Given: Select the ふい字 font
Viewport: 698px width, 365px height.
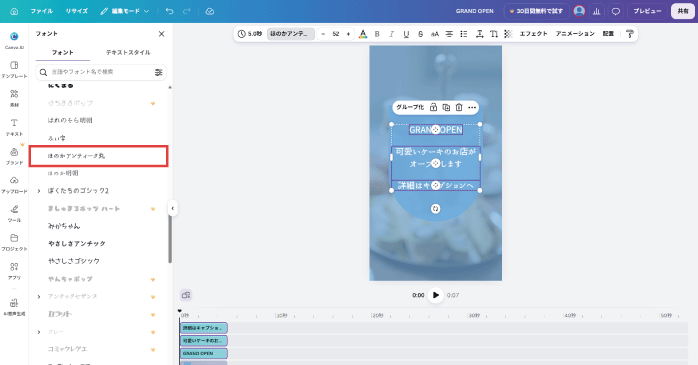Looking at the screenshot, I should (x=57, y=138).
